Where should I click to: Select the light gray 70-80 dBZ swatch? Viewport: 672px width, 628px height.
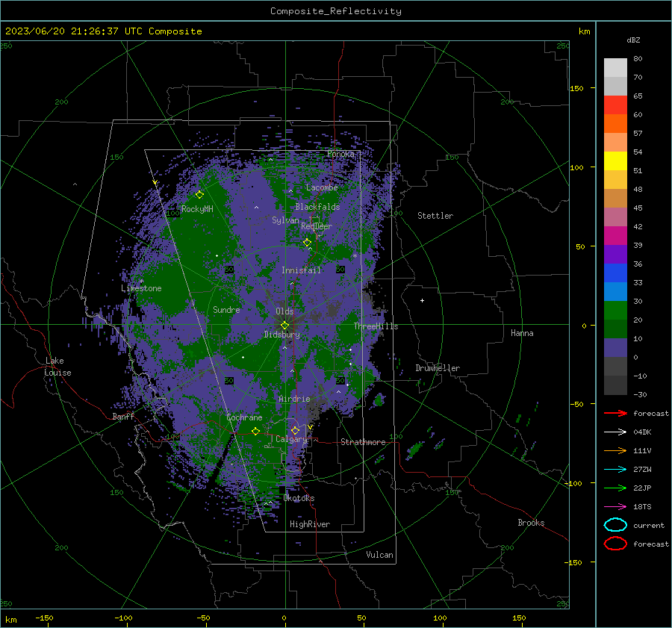point(615,68)
